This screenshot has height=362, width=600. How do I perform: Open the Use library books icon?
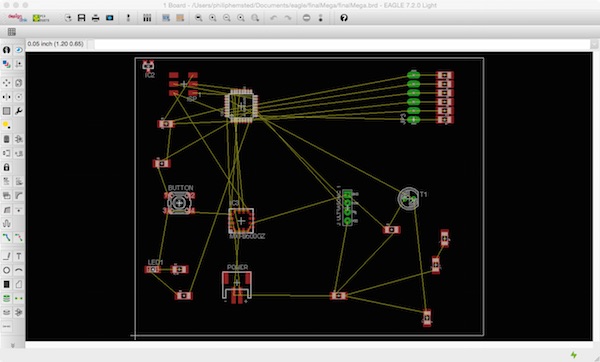click(x=147, y=18)
